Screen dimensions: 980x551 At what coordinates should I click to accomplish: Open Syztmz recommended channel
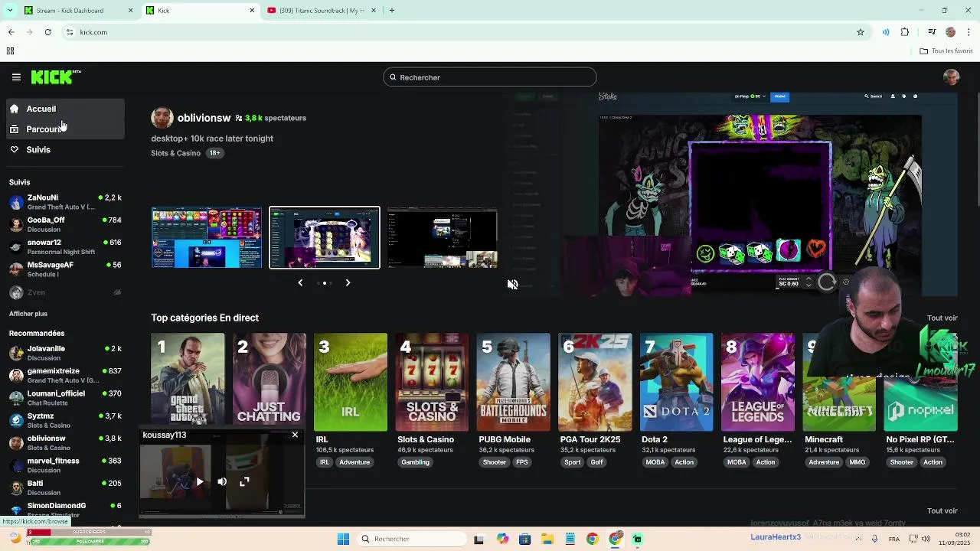[x=65, y=420]
